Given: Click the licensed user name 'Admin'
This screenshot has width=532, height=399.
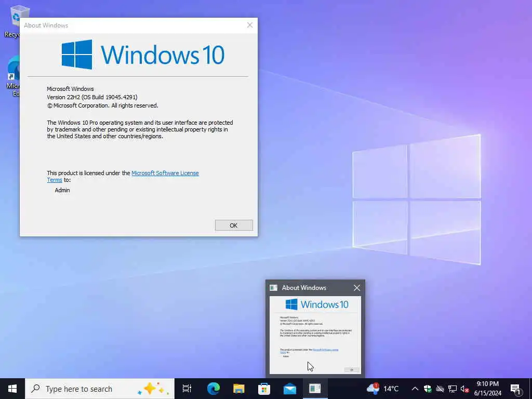Looking at the screenshot, I should [62, 190].
